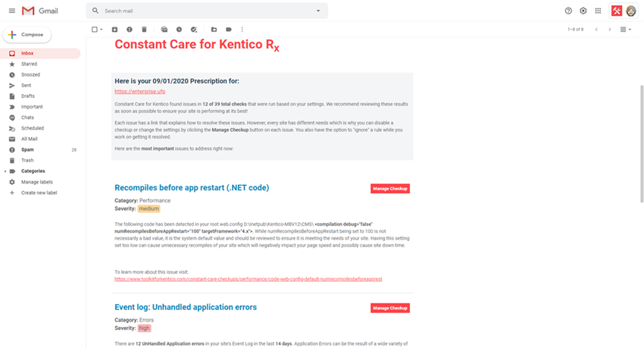Expand the Categories tree arrow
Screen dimensions: 644x348
pyautogui.click(x=5, y=171)
